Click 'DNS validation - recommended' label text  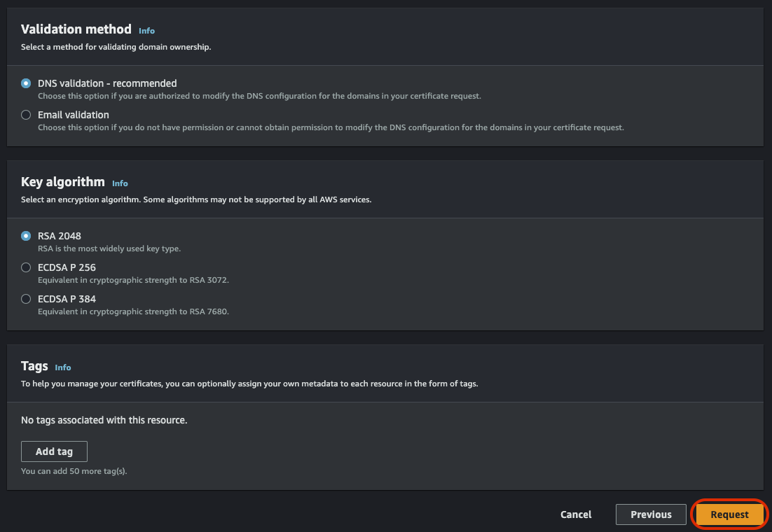107,83
